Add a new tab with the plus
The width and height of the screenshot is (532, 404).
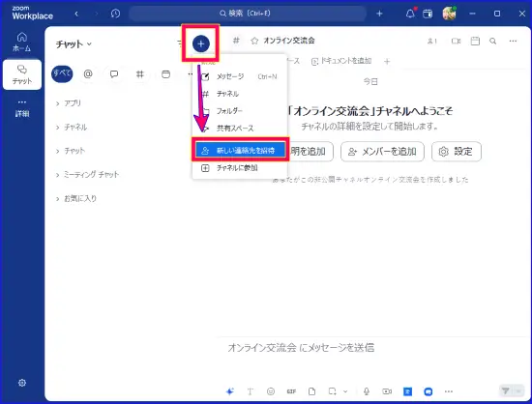pos(387,61)
